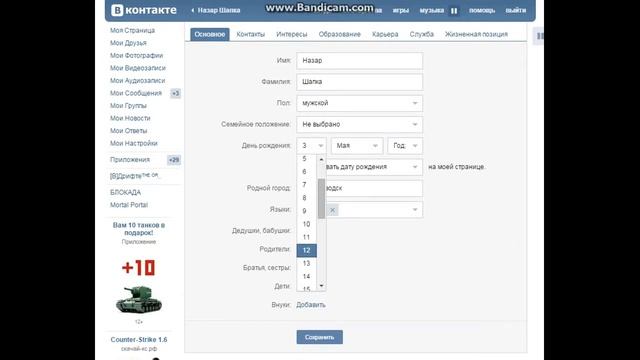The height and width of the screenshot is (360, 640).
Task: Open Приложения in sidebar
Action: [130, 160]
